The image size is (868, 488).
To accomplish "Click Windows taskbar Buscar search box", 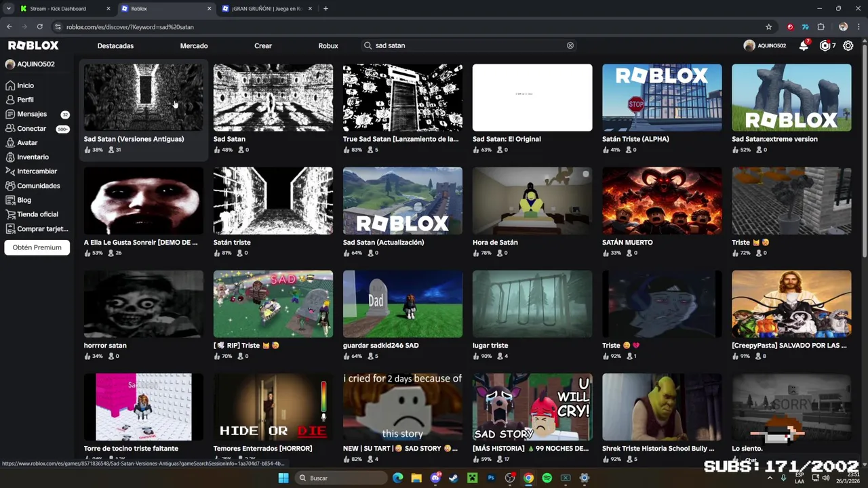I will pyautogui.click(x=340, y=478).
